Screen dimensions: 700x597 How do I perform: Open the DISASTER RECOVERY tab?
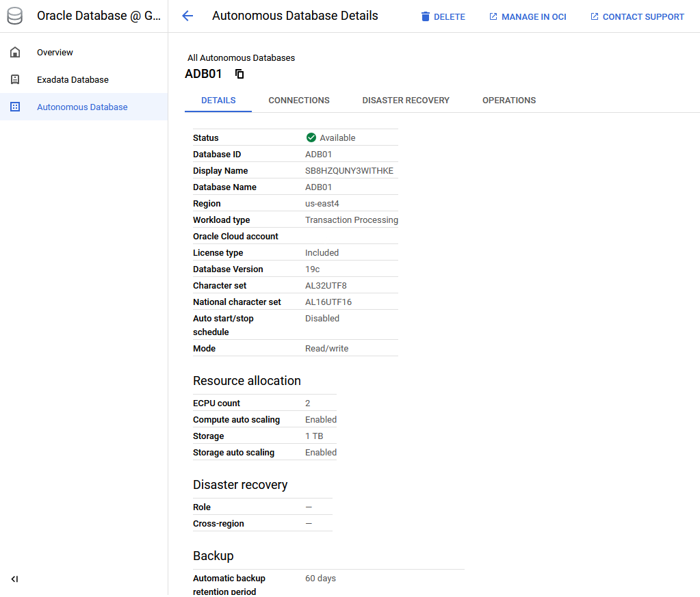click(406, 101)
